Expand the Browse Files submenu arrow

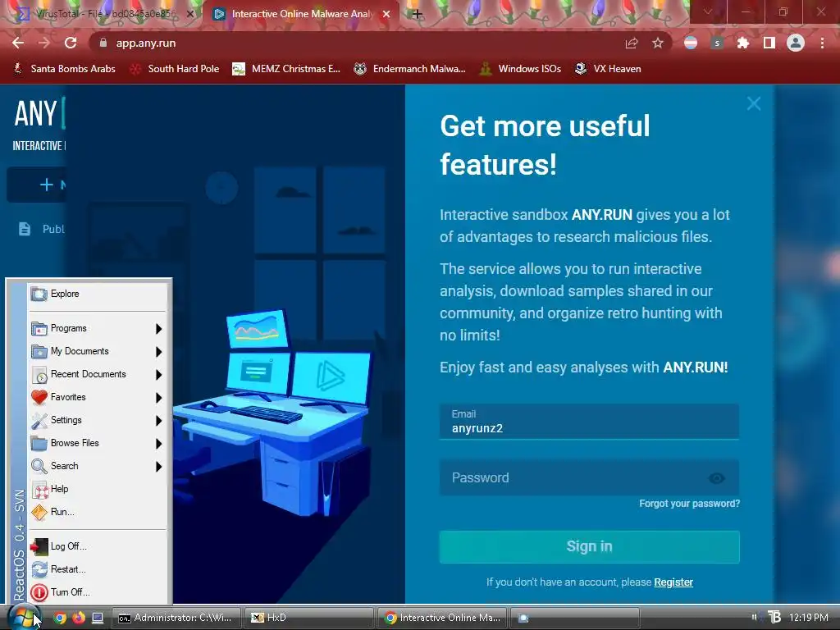pyautogui.click(x=158, y=444)
